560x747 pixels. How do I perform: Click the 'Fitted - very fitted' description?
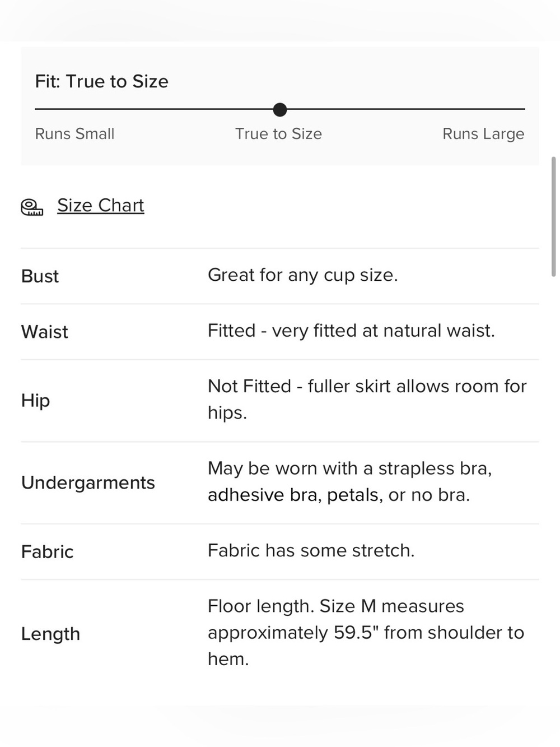pyautogui.click(x=351, y=331)
